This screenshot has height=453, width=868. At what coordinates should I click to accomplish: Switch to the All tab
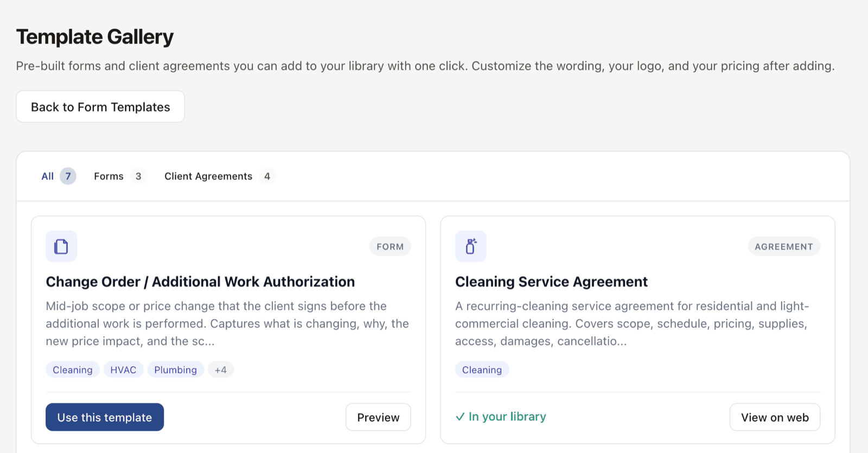[x=59, y=176]
